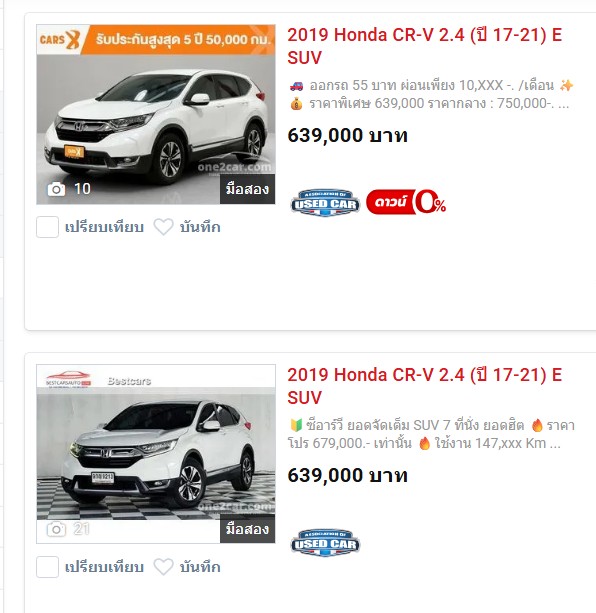Click Used Car association badge on first listing
The width and height of the screenshot is (596, 613).
[x=325, y=203]
